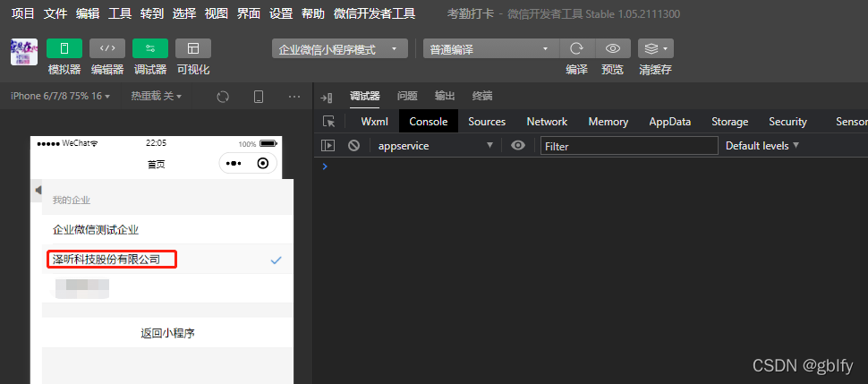Click the dock-side toggle icon beside 调试器
Screen dimensions: 868x384
[x=327, y=98]
